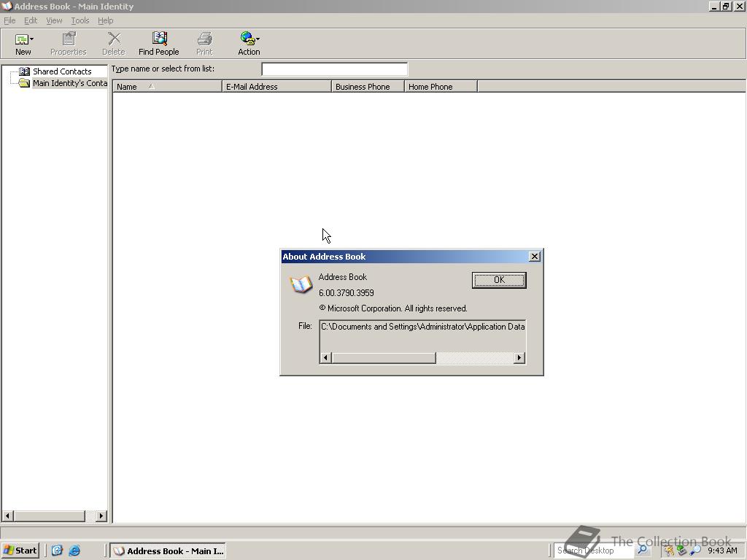Viewport: 747px width, 560px height.
Task: Open the Windows Start menu
Action: pyautogui.click(x=20, y=551)
